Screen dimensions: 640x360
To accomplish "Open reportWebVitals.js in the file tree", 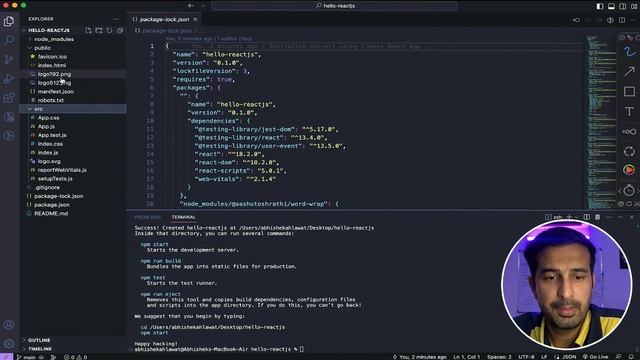I will (x=62, y=170).
